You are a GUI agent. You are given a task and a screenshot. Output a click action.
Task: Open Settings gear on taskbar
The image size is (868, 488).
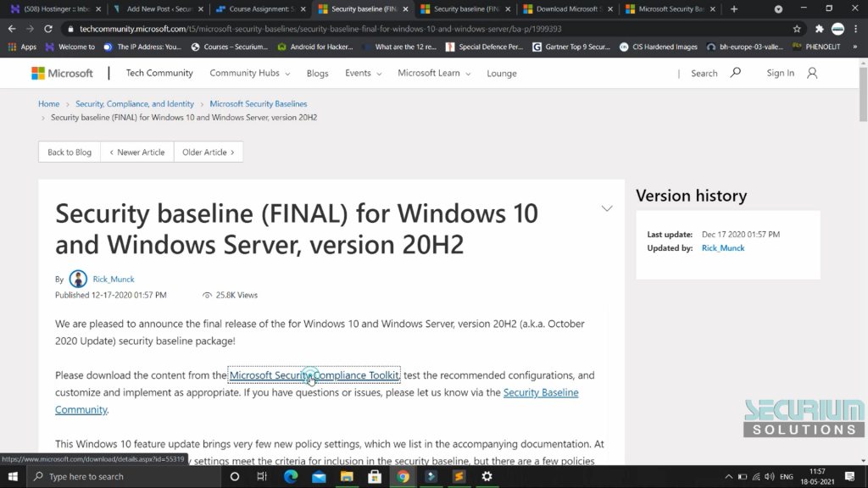(x=487, y=476)
